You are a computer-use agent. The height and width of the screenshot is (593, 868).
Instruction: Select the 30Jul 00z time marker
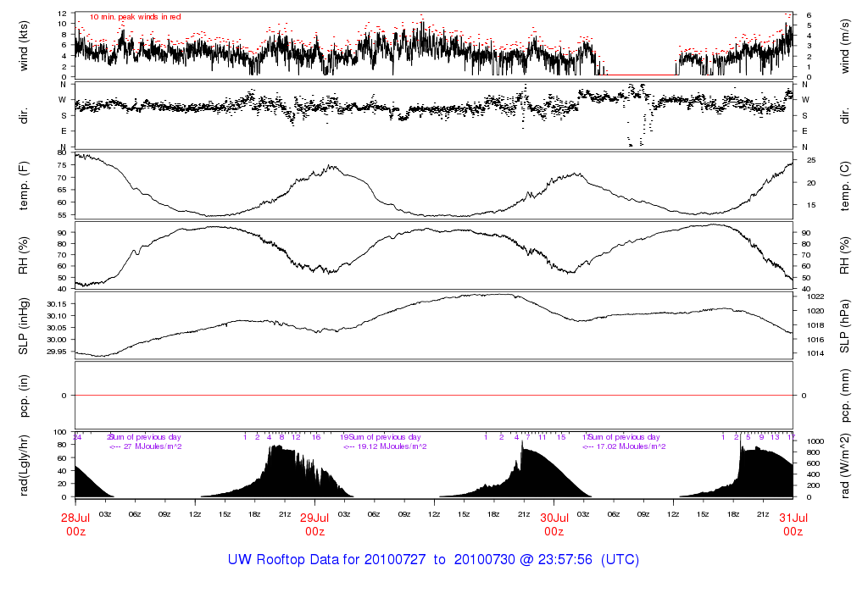pos(554,524)
